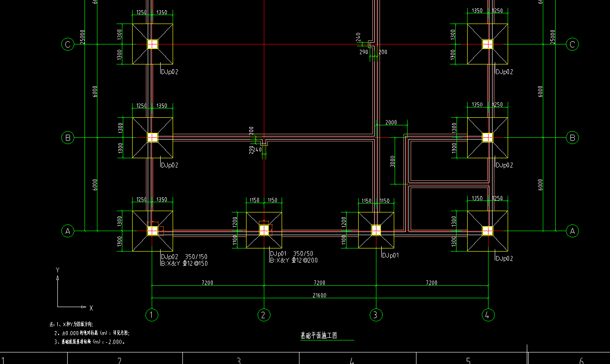The height and width of the screenshot is (364, 610).
Task: Select the column square at axis A-2
Action: tap(264, 230)
